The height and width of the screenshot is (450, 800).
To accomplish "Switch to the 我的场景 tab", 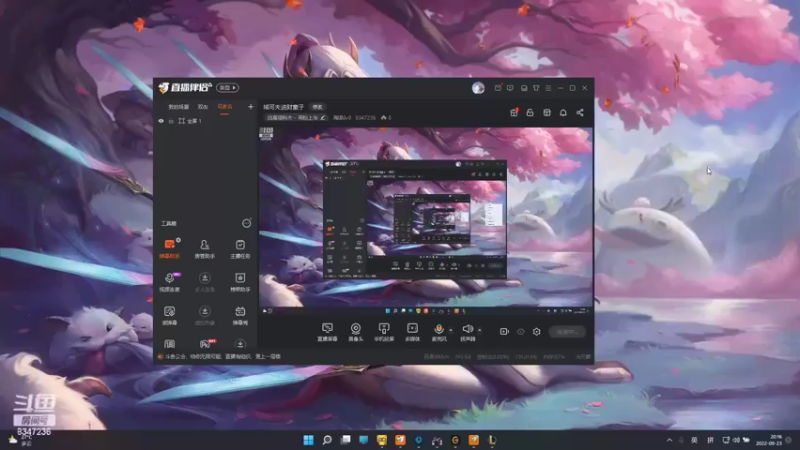I will (x=179, y=107).
